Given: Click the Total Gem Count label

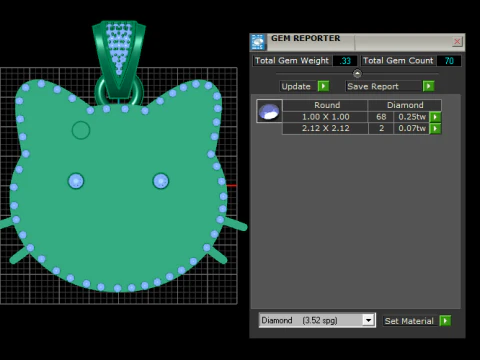Looking at the screenshot, I should (x=398, y=61).
